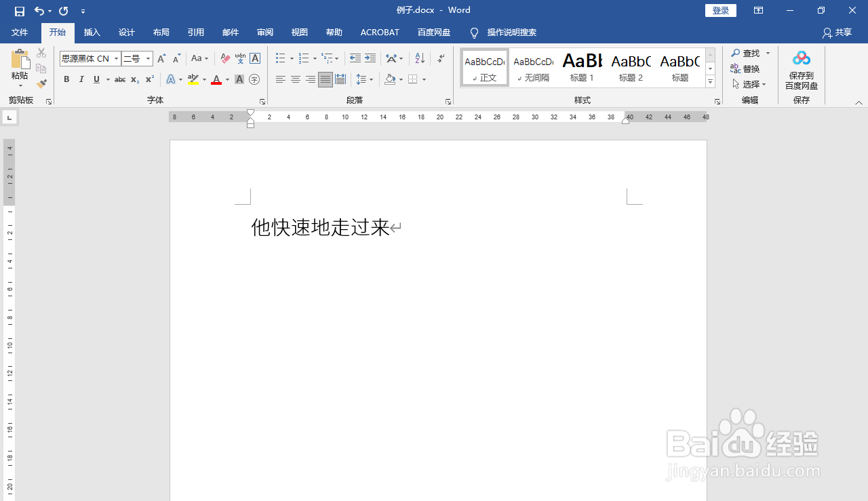The width and height of the screenshot is (868, 501).
Task: Click the 共享 (Share) button
Action: tap(837, 33)
